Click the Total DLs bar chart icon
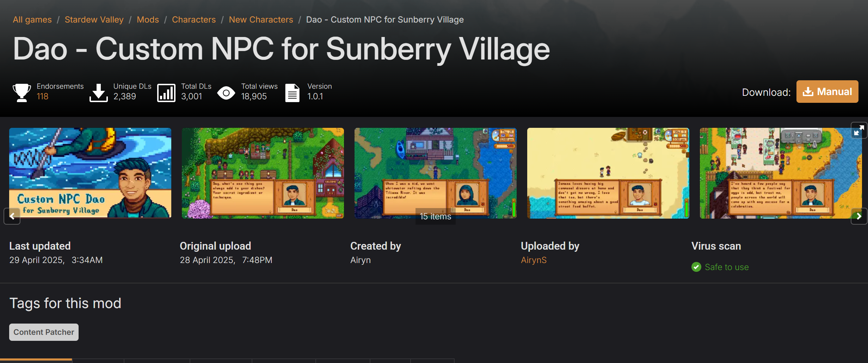Screen dimensions: 868x363 tap(166, 93)
